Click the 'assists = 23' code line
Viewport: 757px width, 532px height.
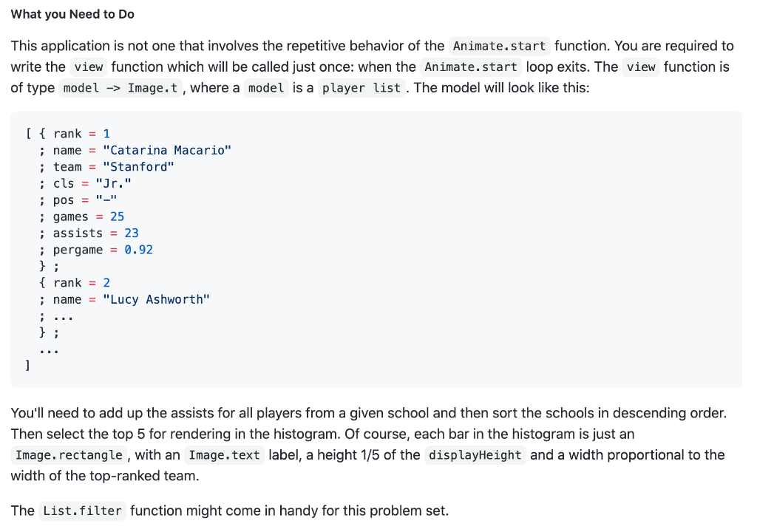click(95, 233)
